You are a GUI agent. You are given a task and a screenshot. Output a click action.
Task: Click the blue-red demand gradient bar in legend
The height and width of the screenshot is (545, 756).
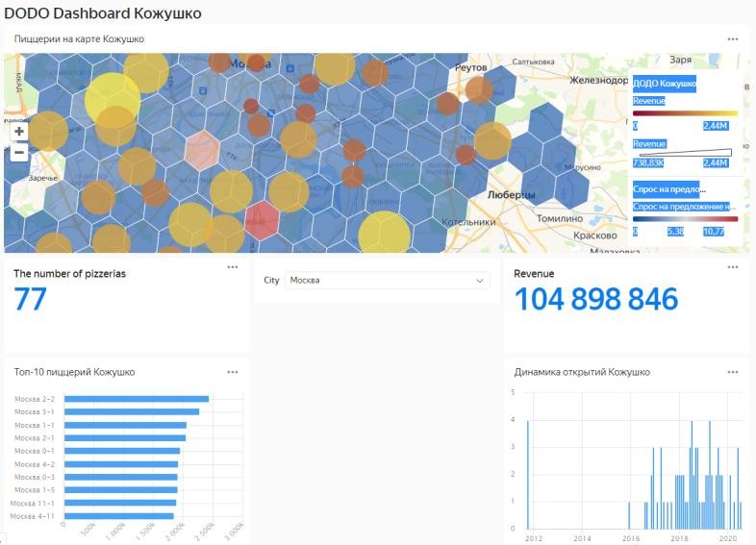pyautogui.click(x=685, y=219)
